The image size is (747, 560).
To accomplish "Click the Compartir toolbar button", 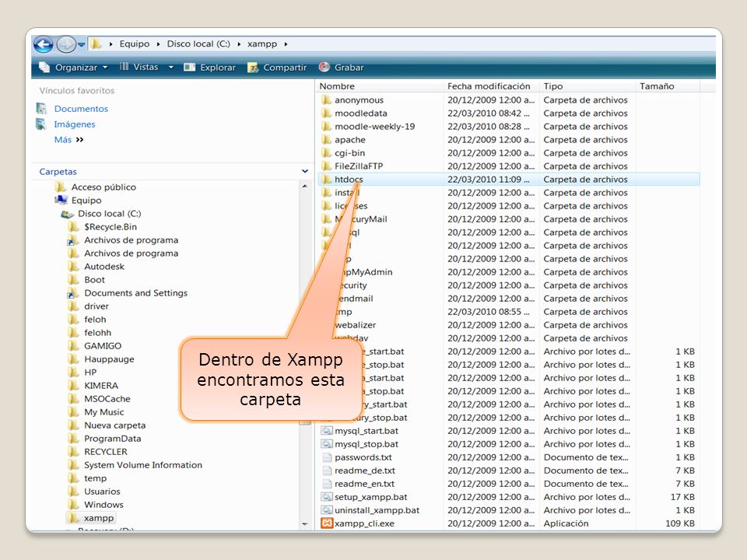I will click(277, 67).
